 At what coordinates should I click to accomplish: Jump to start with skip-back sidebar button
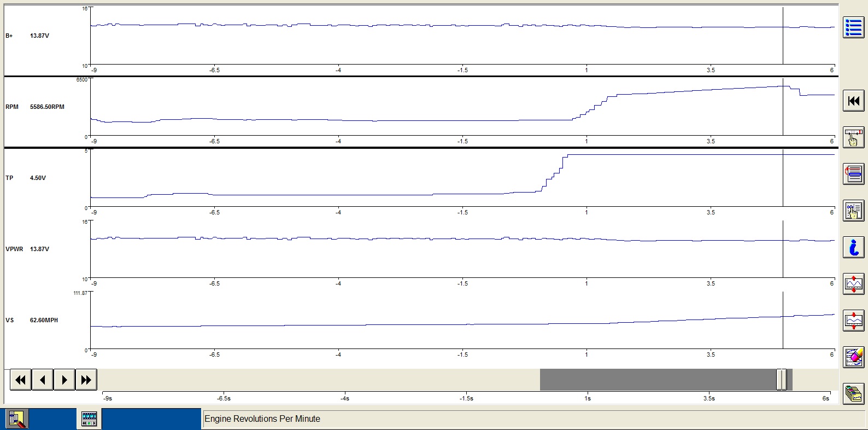[853, 101]
